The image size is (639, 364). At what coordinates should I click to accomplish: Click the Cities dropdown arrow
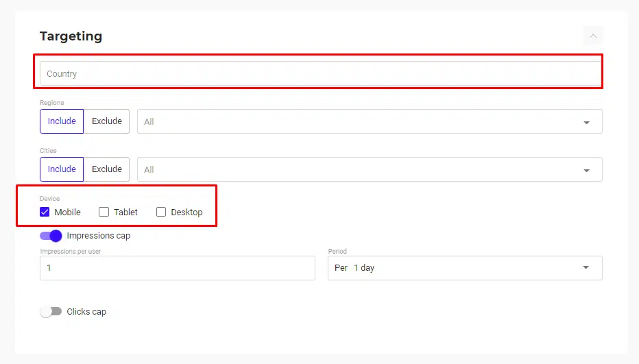tap(586, 171)
